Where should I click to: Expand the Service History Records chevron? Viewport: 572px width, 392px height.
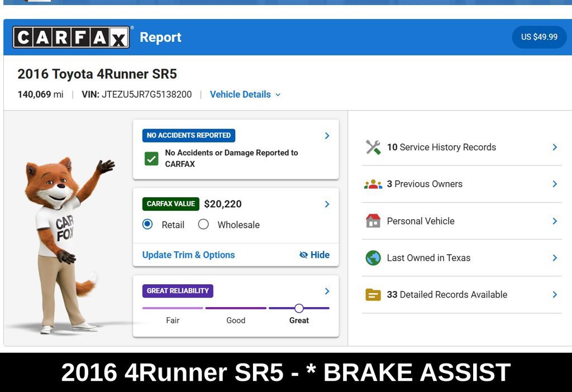click(x=555, y=147)
